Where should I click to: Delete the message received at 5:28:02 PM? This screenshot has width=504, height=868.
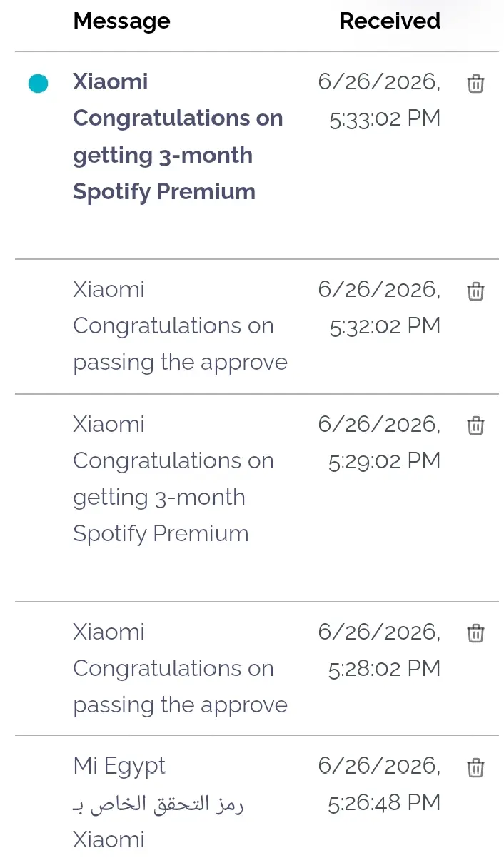point(475,633)
